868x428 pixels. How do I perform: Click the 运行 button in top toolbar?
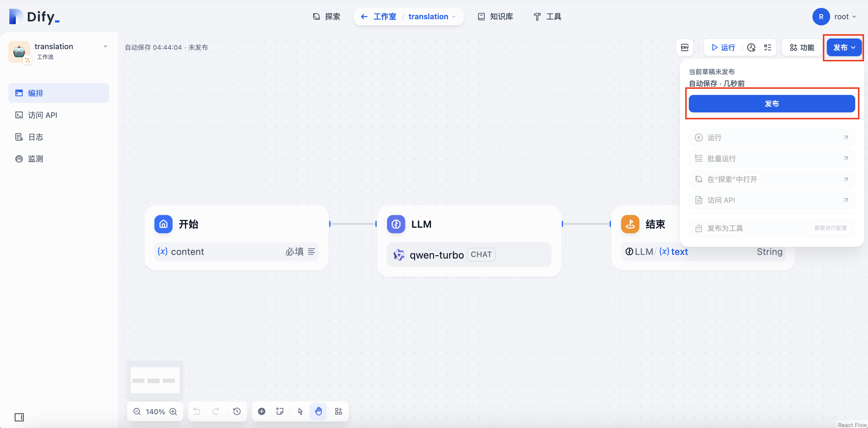click(723, 48)
